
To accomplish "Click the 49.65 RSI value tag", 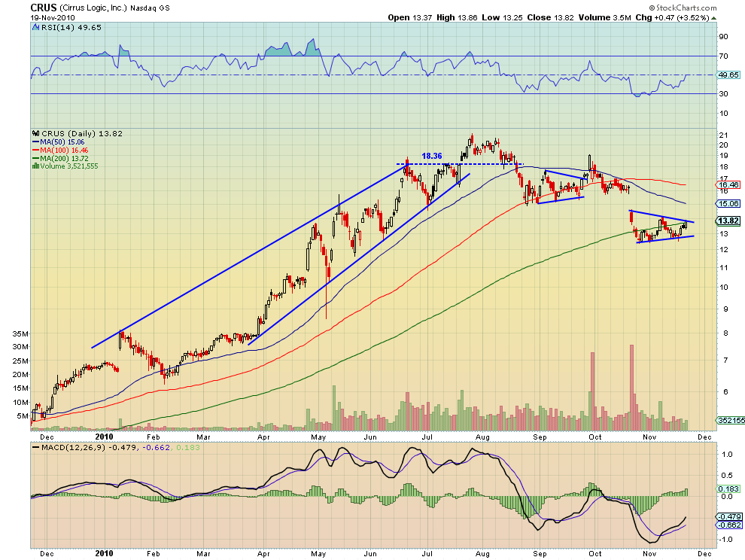I will 728,75.
